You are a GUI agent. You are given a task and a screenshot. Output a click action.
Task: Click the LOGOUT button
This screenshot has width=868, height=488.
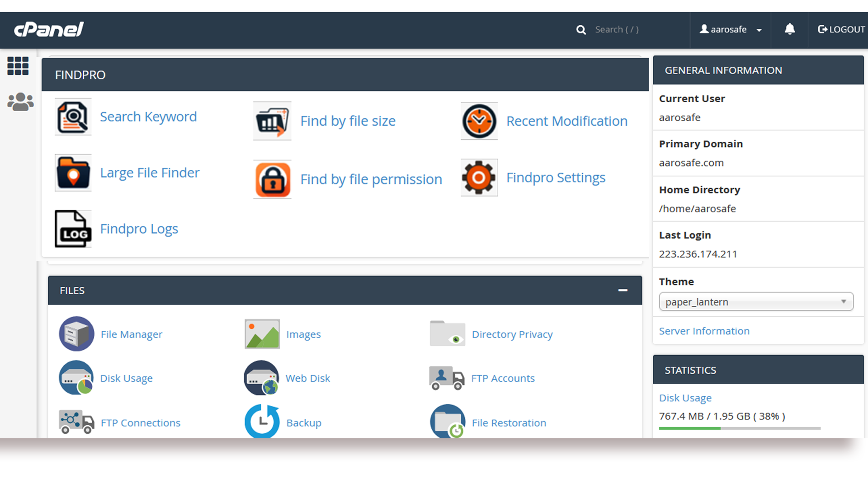pos(841,29)
